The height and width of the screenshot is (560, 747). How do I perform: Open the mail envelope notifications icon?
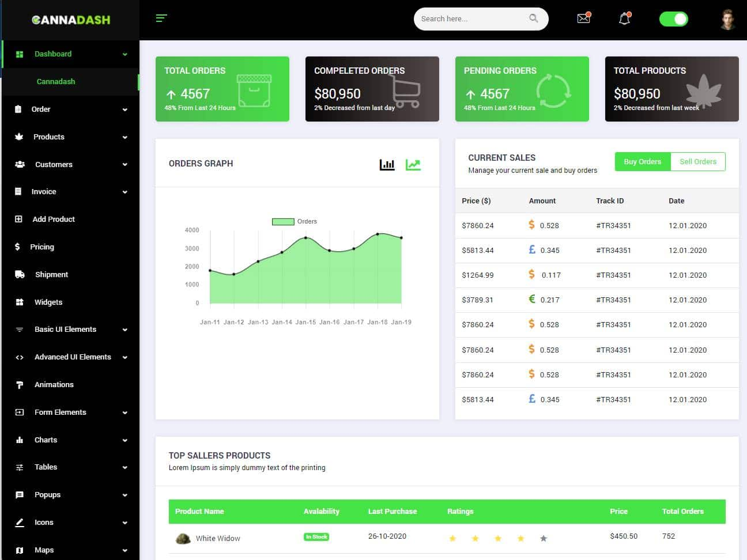(x=584, y=18)
